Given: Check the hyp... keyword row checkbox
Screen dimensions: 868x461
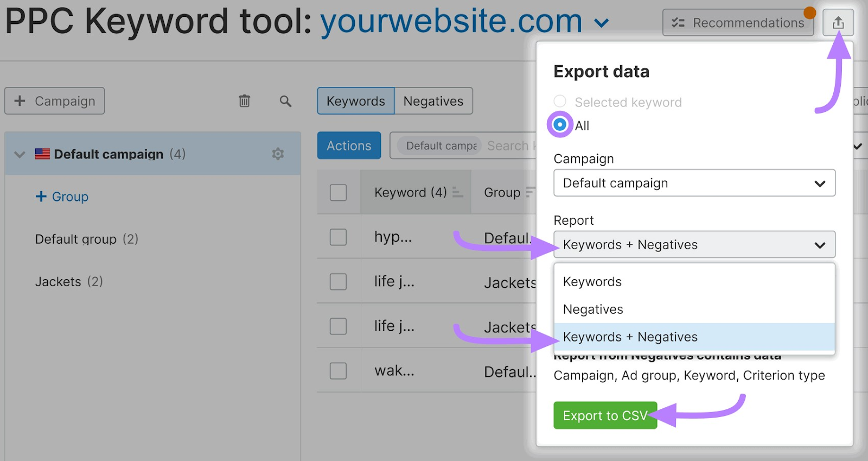Looking at the screenshot, I should [x=338, y=237].
